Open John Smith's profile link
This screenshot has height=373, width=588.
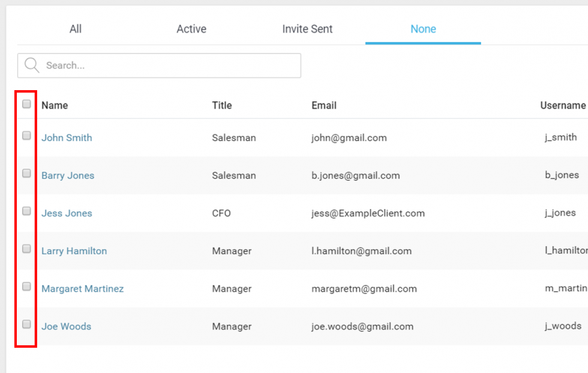coord(67,138)
